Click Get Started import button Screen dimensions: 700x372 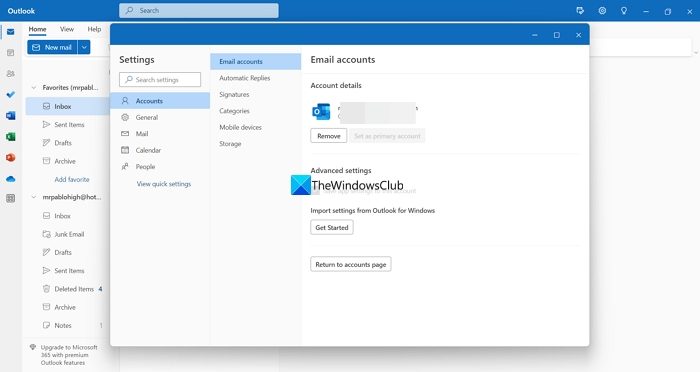pos(332,227)
